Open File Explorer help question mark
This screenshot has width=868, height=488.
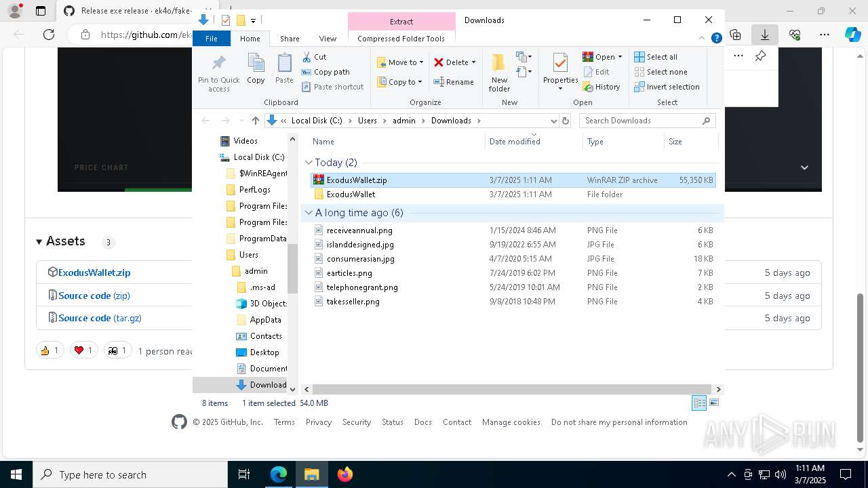716,39
